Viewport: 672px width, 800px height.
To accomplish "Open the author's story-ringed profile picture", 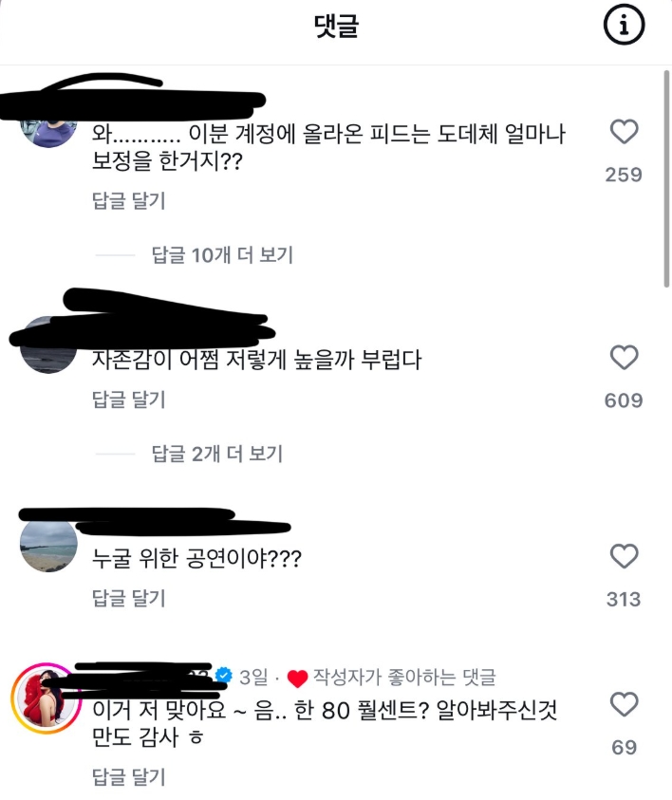I will point(47,698).
